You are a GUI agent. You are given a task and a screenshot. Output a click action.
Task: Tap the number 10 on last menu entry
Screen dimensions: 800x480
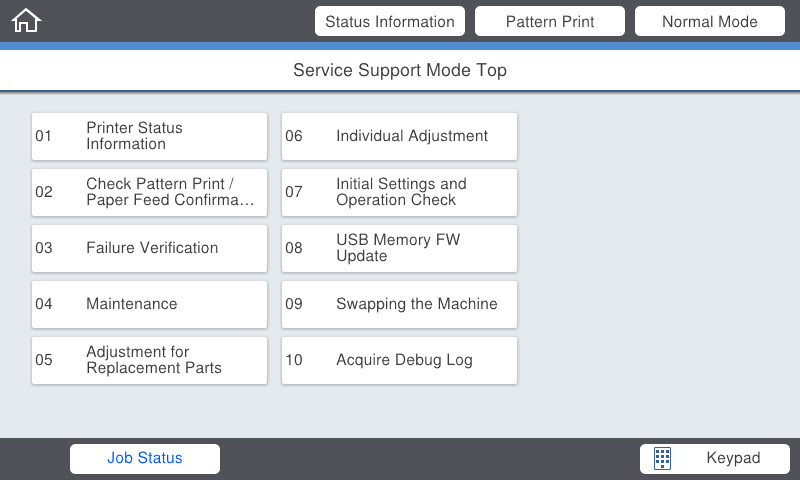294,360
